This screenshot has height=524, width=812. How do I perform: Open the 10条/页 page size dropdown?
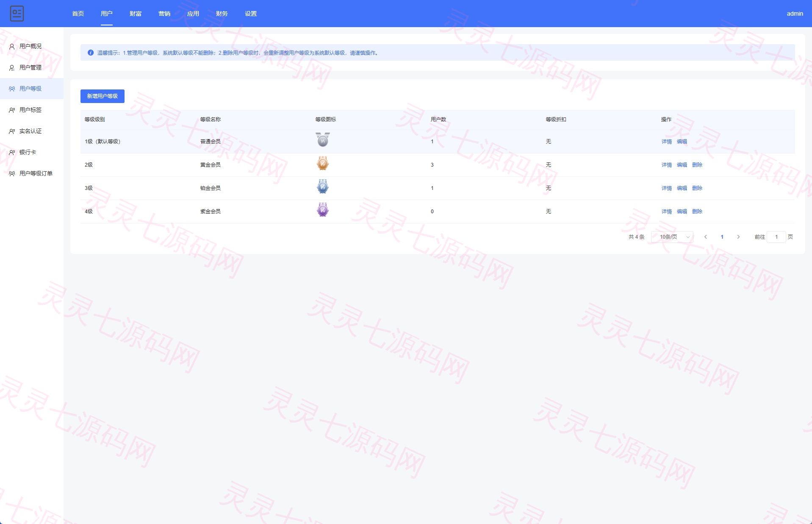click(x=672, y=237)
